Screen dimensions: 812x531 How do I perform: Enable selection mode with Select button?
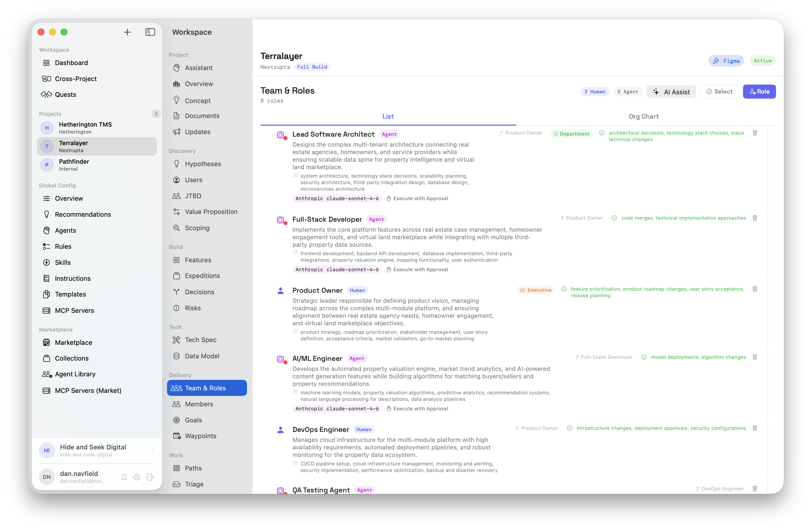click(719, 92)
